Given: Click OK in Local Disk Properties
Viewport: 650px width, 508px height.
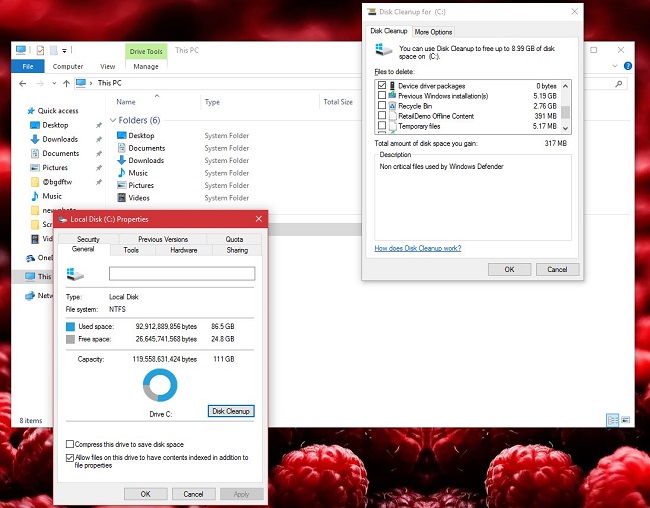Looking at the screenshot, I should click(x=146, y=494).
